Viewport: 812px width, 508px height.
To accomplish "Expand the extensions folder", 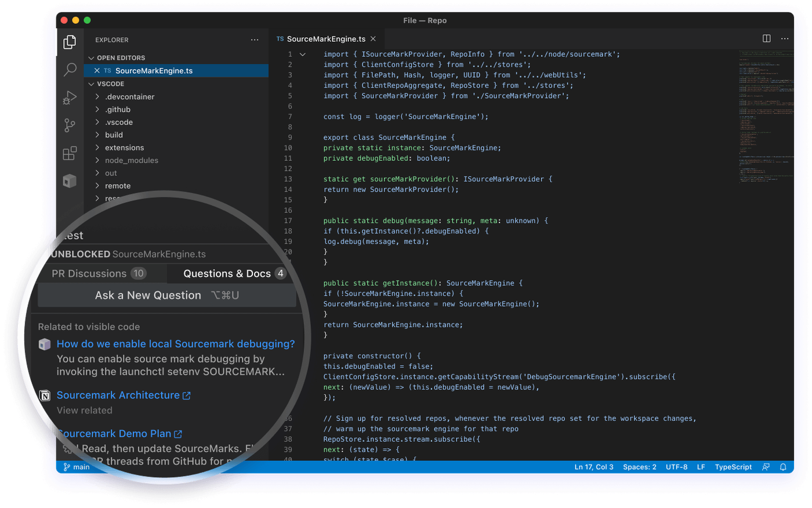I will pyautogui.click(x=97, y=148).
